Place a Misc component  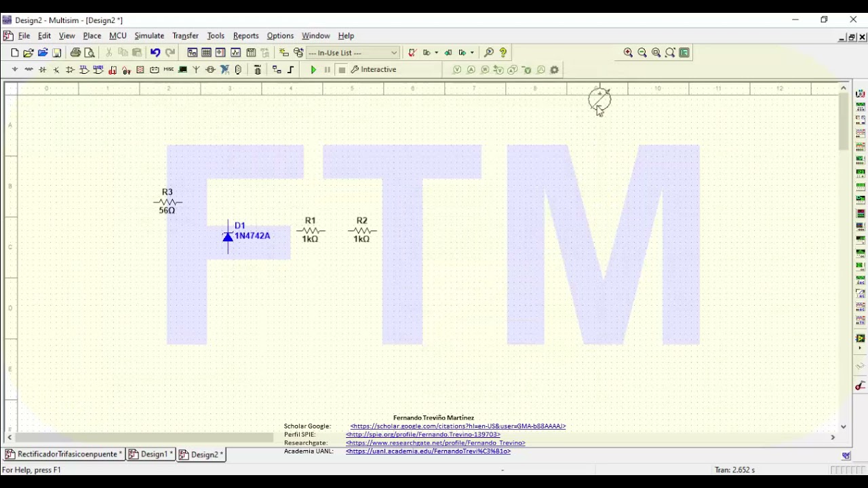coord(168,70)
